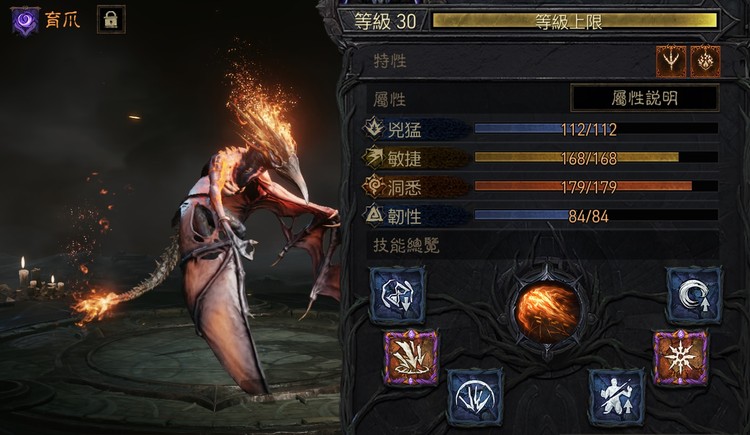Click the 敏捷 attribute bar 168/168
Viewport: 750px width, 435px height.
pos(596,157)
